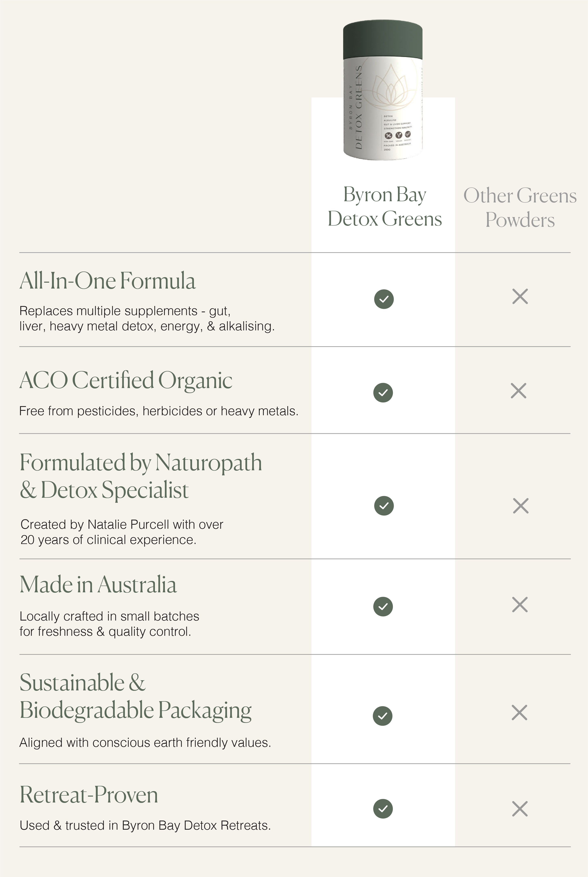Screen dimensions: 588x877
Task: Click the checkmark in Retreat-Proven row
Action: pos(383,808)
